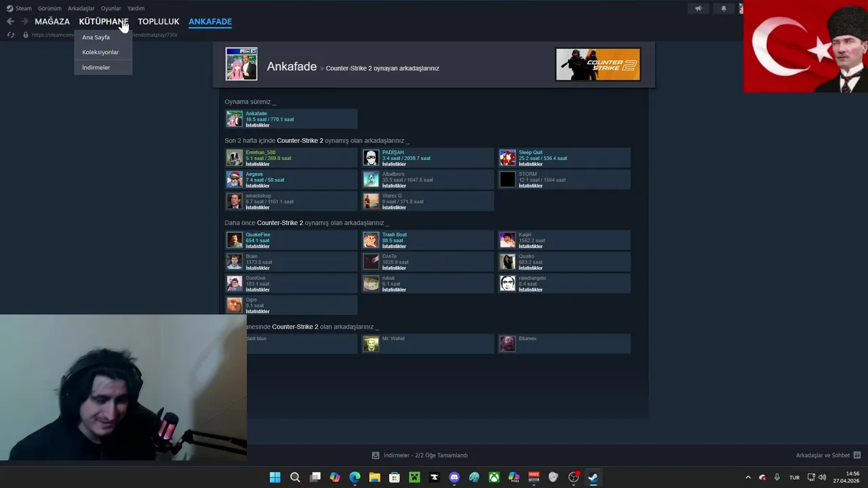Open the clock showing 14:56
The width and height of the screenshot is (868, 488).
(847, 477)
